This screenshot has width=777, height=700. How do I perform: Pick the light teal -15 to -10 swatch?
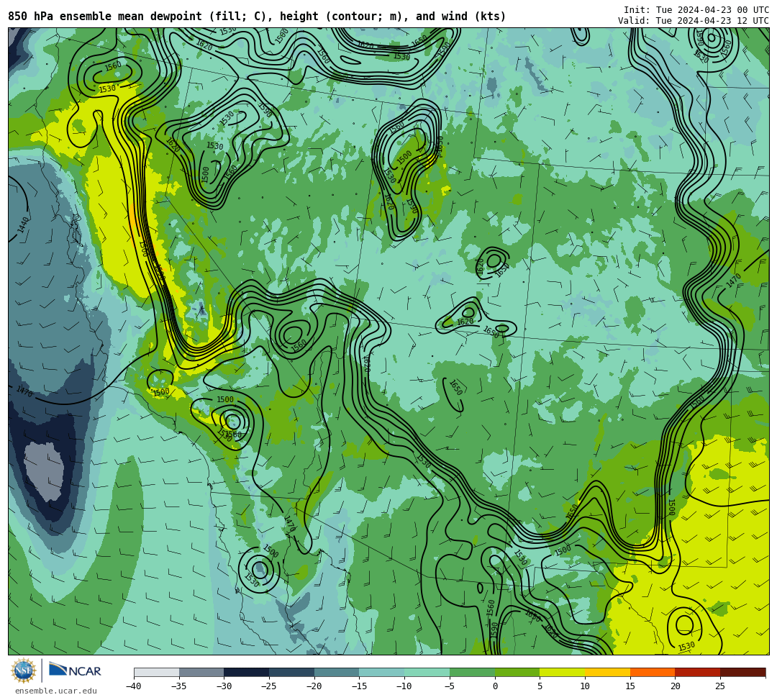point(382,672)
